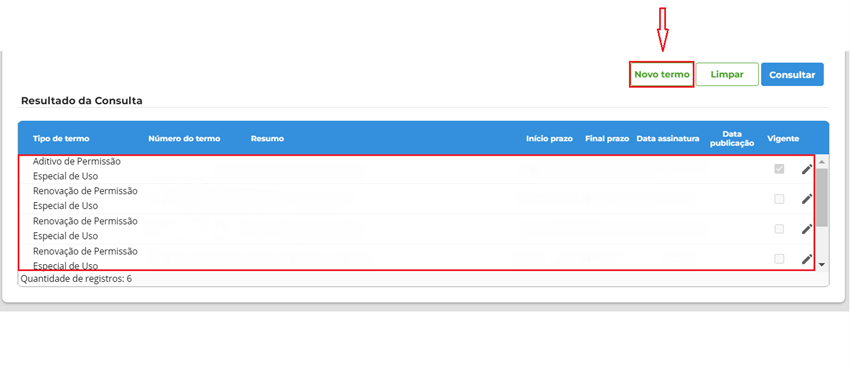Image resolution: width=850 pixels, height=369 pixels.
Task: Click the Novo termo button
Action: tap(662, 74)
